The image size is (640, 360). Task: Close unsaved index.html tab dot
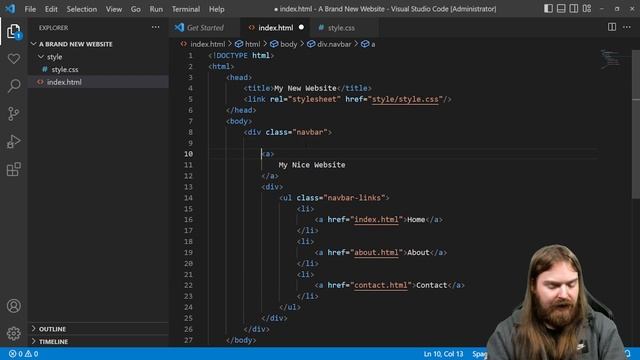301,27
